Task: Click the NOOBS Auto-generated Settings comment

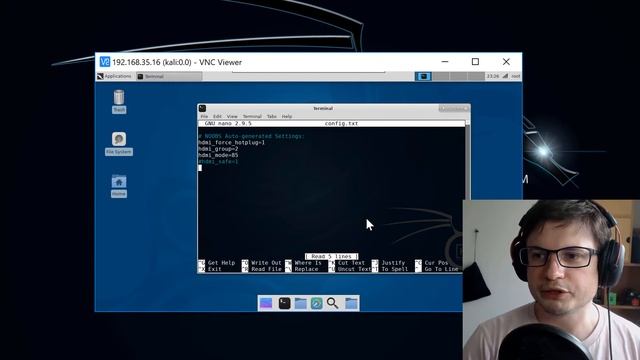Action: pyautogui.click(x=251, y=136)
